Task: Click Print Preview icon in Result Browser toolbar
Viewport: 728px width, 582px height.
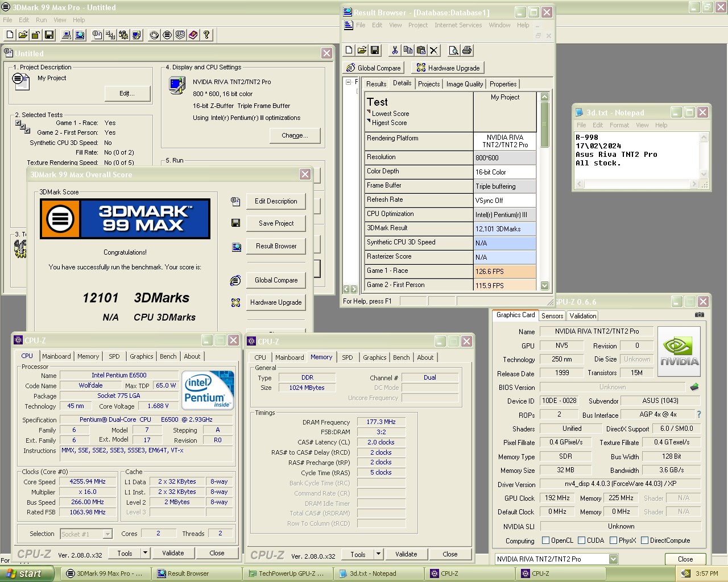Action: tap(454, 50)
